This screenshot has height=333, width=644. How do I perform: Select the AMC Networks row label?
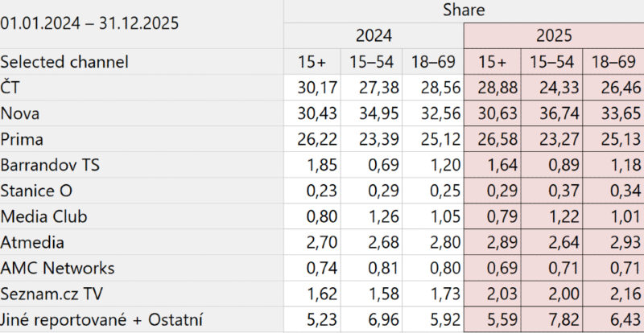point(57,268)
